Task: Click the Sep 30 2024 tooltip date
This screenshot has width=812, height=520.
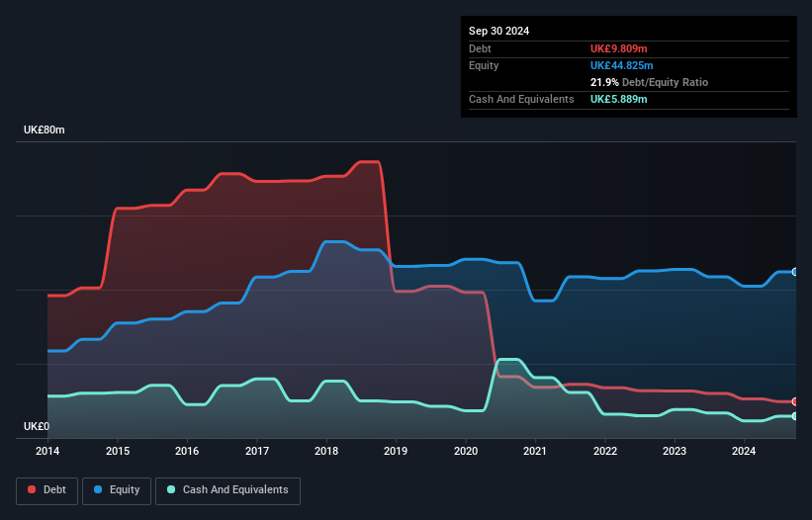Action: click(x=498, y=31)
